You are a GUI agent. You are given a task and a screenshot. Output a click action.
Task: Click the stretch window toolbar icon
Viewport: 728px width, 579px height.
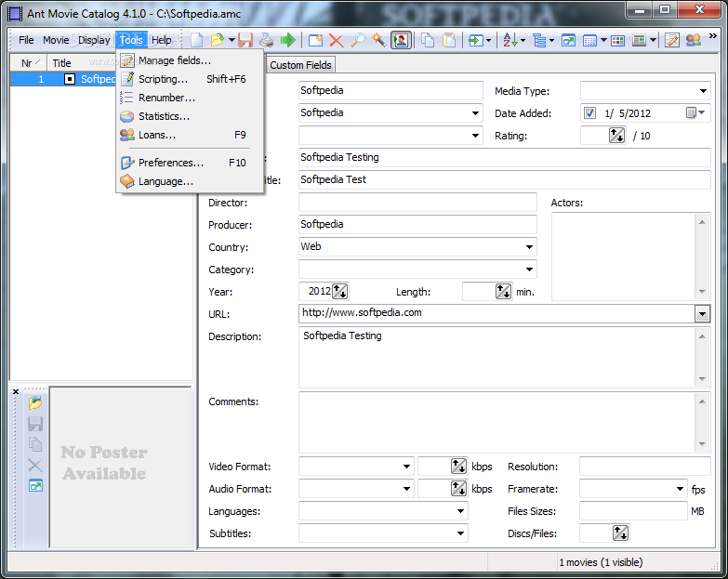(x=568, y=40)
